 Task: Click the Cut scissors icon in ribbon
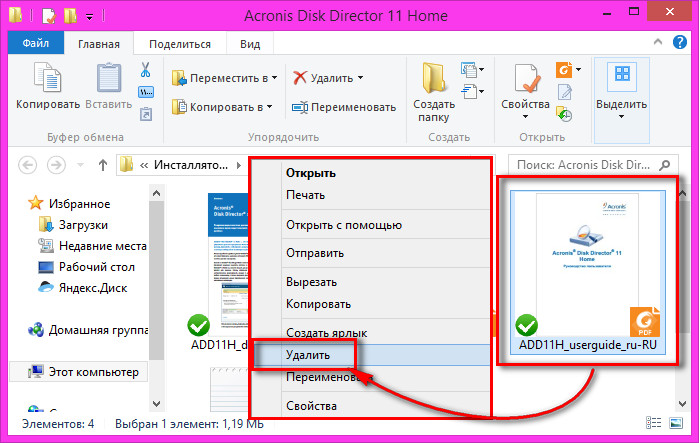click(145, 70)
